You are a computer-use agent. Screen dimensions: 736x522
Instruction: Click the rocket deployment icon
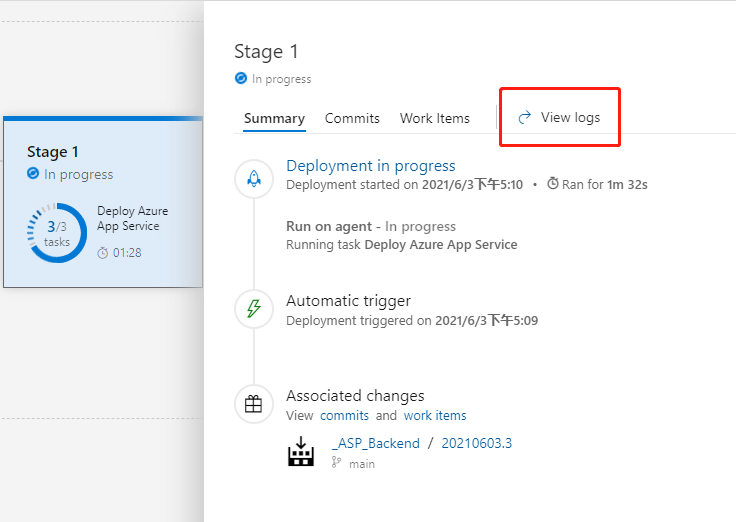point(254,179)
